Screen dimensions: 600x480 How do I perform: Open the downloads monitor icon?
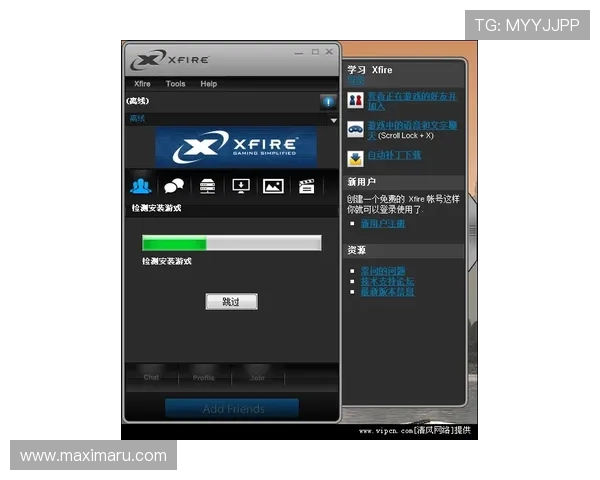[x=241, y=186]
